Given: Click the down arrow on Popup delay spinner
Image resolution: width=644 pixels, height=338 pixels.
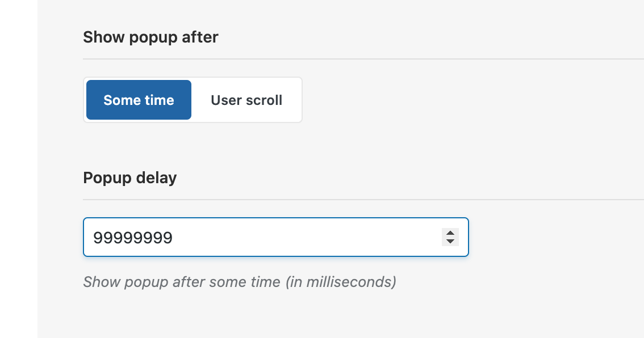Looking at the screenshot, I should (450, 241).
